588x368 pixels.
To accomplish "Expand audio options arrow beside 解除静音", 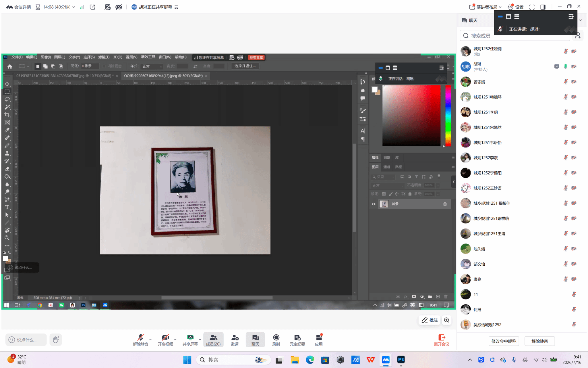I will tap(150, 340).
